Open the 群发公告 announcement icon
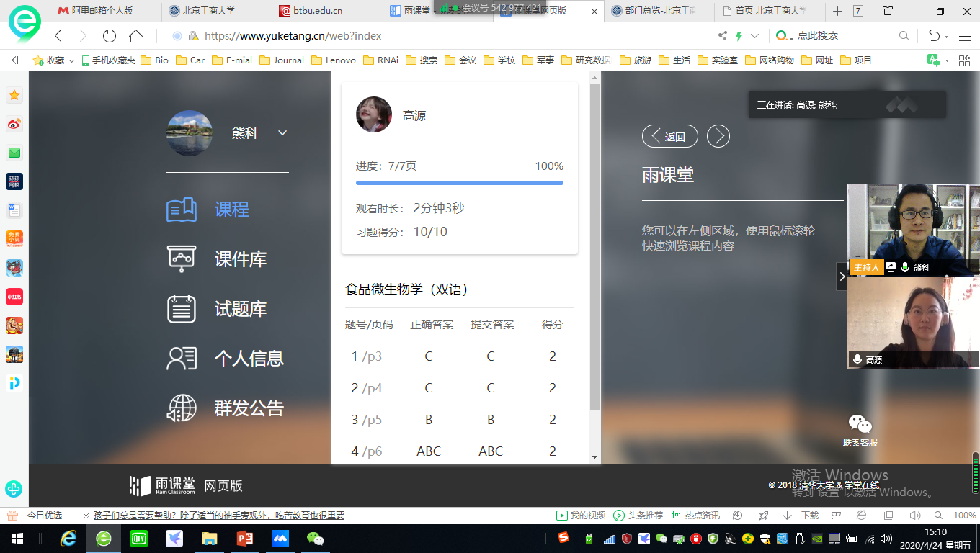This screenshot has width=980, height=553. [x=182, y=408]
